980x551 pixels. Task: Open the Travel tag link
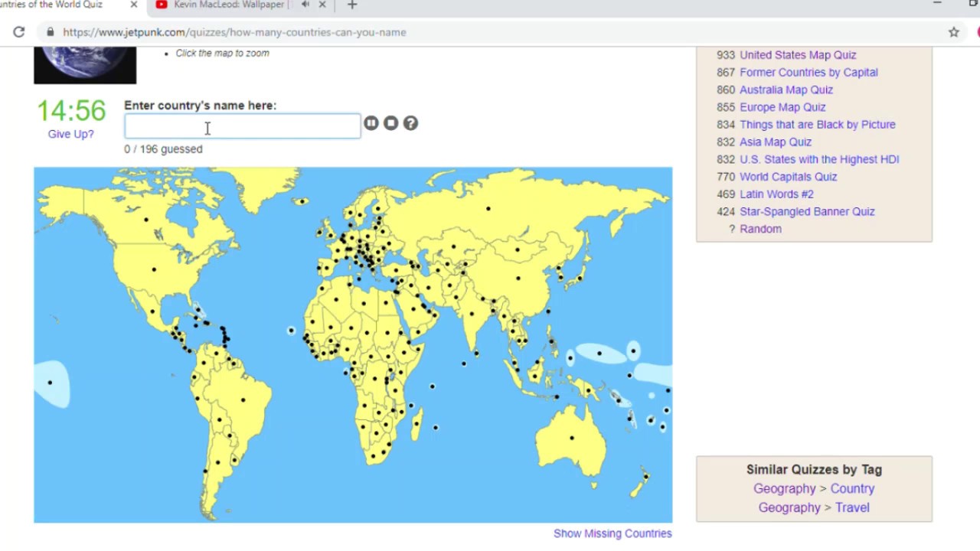tap(852, 507)
